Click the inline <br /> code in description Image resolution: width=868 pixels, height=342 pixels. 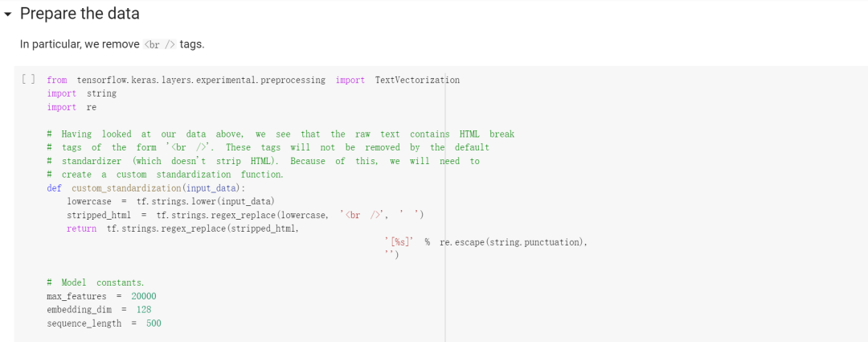(x=160, y=43)
